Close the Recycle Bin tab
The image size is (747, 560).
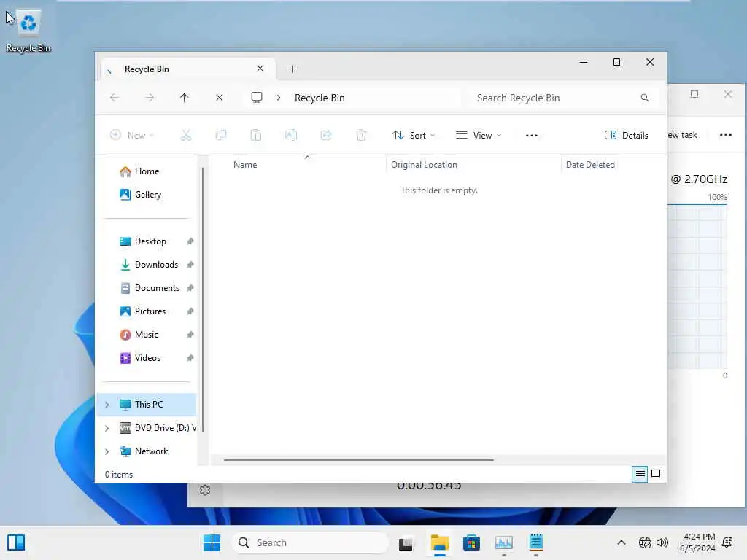(x=260, y=69)
